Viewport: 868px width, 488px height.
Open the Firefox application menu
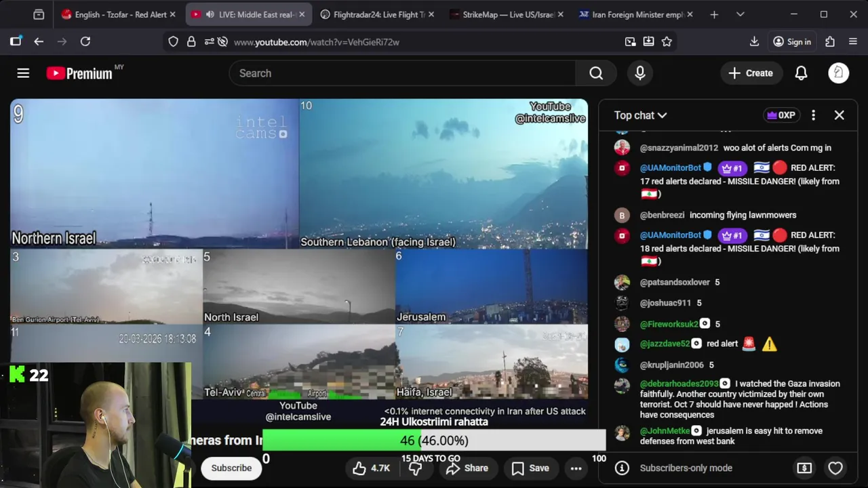[853, 41]
